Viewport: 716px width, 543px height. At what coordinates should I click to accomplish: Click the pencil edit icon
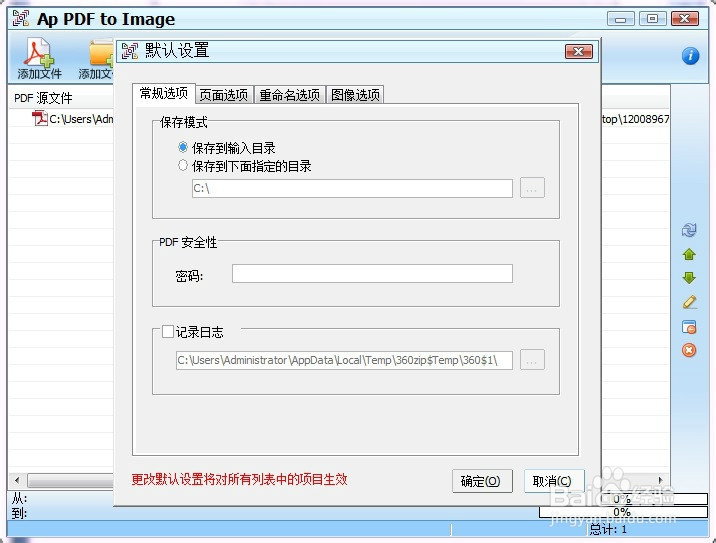coord(689,302)
